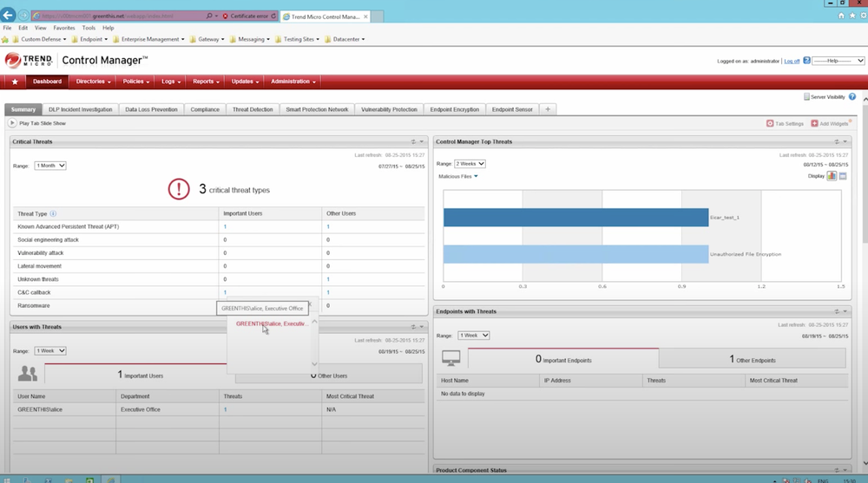Switch to Endpoint Sensor tab

(512, 109)
